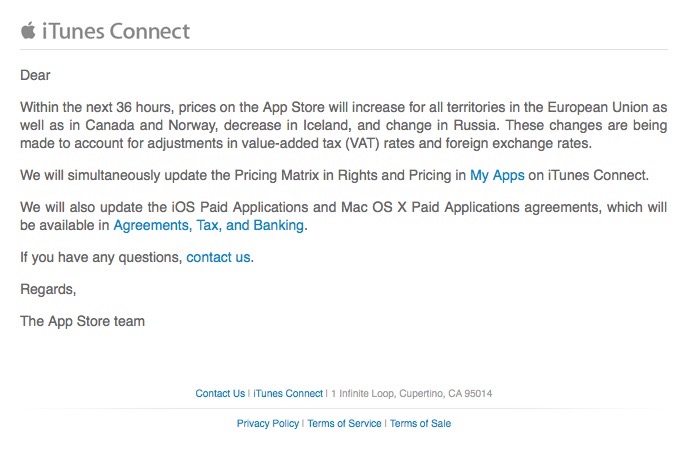Viewport: 688px width, 449px height.
Task: Open the footer Contact Us link
Action: point(220,393)
